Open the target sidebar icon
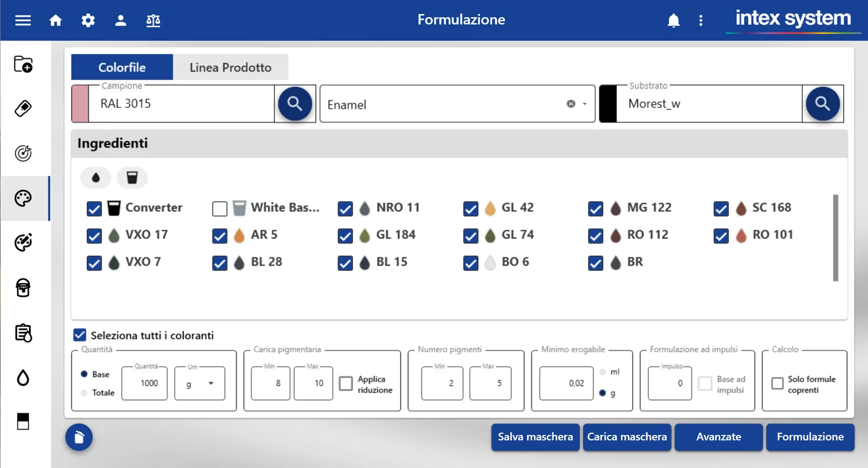 pos(23,153)
